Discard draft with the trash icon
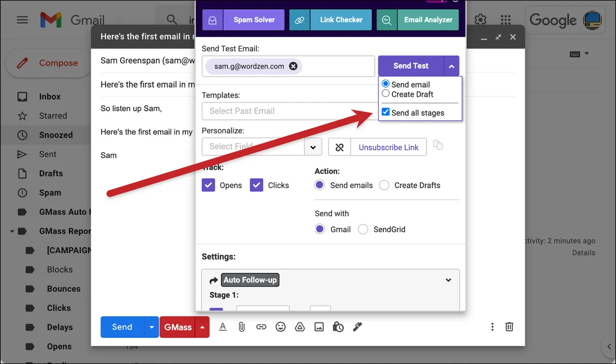 click(x=509, y=327)
